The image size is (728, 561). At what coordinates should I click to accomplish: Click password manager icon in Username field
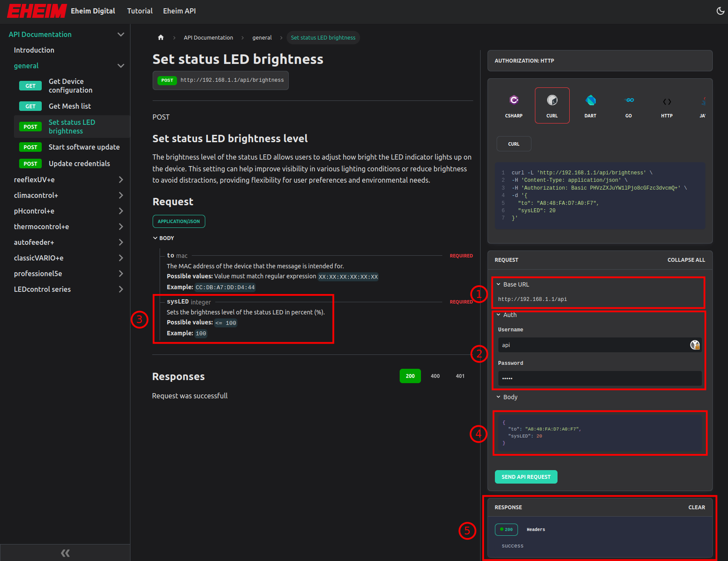695,345
